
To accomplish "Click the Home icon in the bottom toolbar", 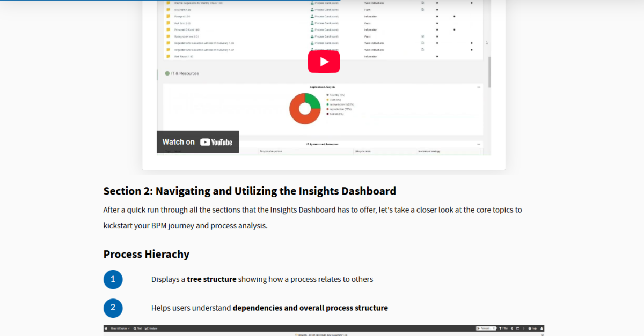I will click(x=106, y=328).
